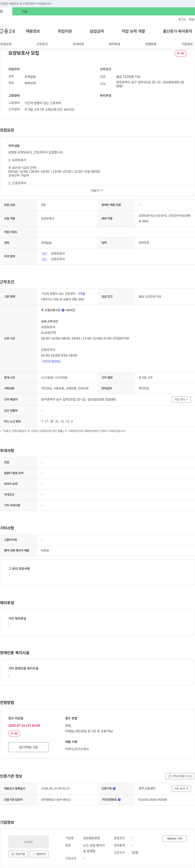Screen dimensions: 195x868
Task: Click the company LOGO thumbnail
Action: (28, 842)
